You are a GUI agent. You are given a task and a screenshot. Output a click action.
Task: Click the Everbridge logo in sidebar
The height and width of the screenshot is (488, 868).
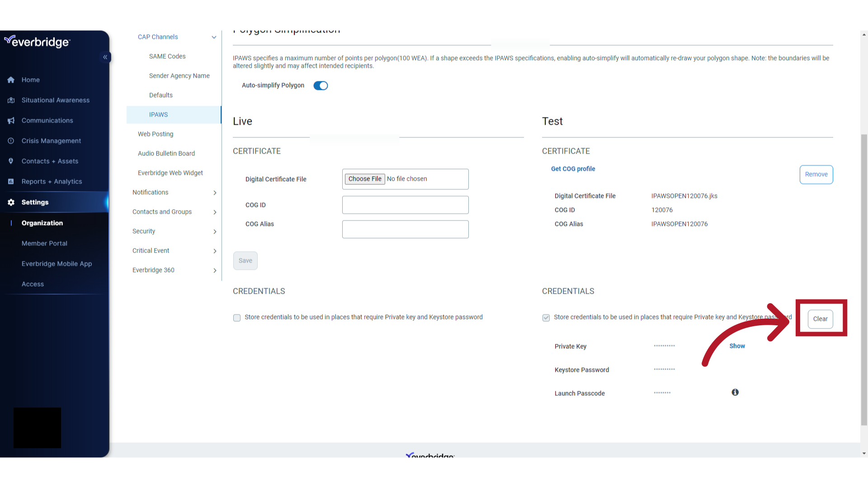[x=37, y=42]
